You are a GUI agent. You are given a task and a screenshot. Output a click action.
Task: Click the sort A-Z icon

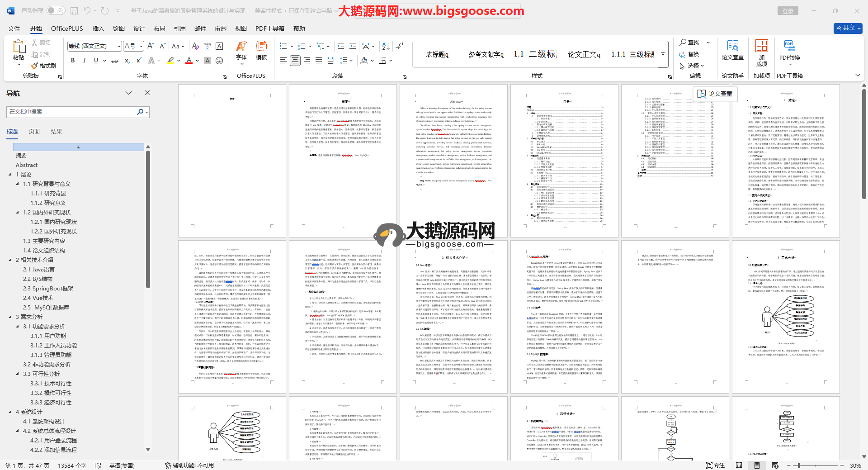click(386, 46)
